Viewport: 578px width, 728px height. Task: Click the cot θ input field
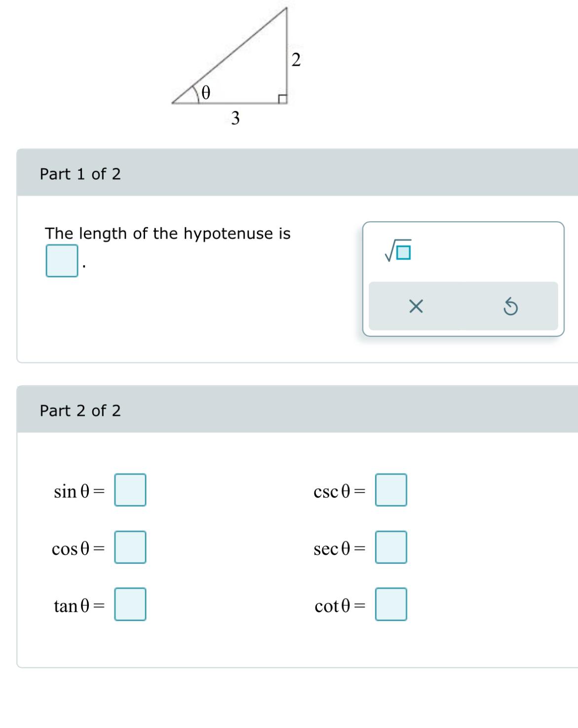click(390, 604)
